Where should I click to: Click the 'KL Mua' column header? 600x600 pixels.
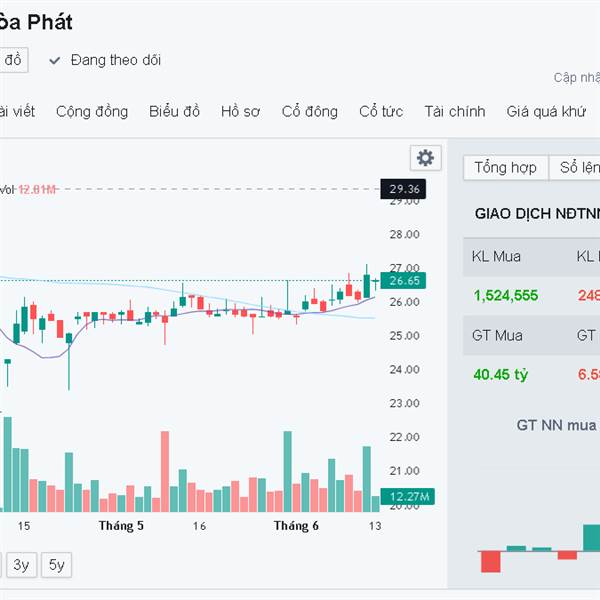click(496, 256)
